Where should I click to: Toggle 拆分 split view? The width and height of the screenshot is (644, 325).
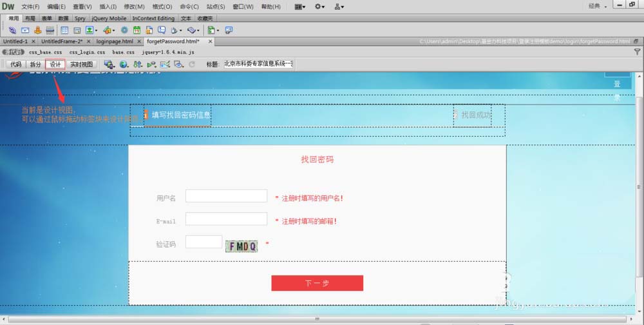tap(35, 64)
